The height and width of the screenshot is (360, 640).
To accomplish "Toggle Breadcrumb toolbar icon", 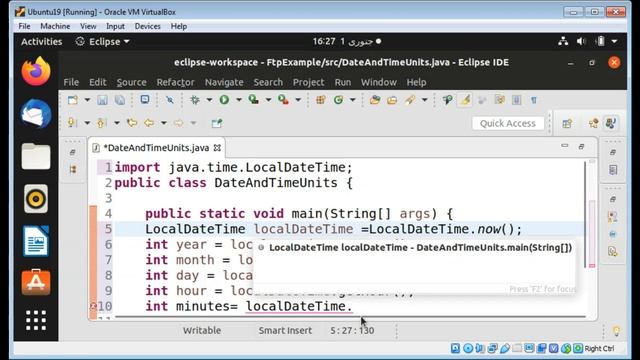I will tap(447, 100).
